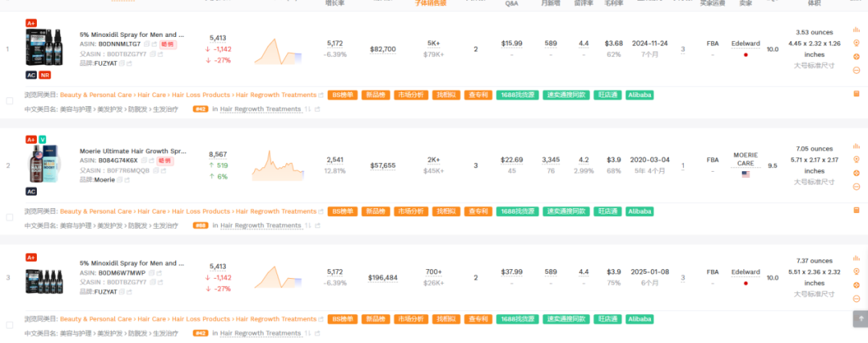Open FUZYAT brand link icon in product 3 row
Screen dimensions: 868x343
(129, 292)
